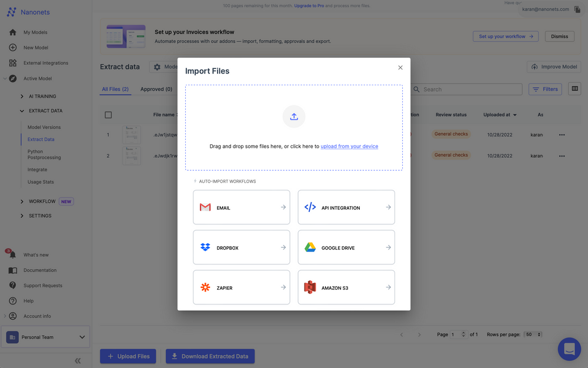The width and height of the screenshot is (588, 368).
Task: Open the Personal Team switcher
Action: 45,337
